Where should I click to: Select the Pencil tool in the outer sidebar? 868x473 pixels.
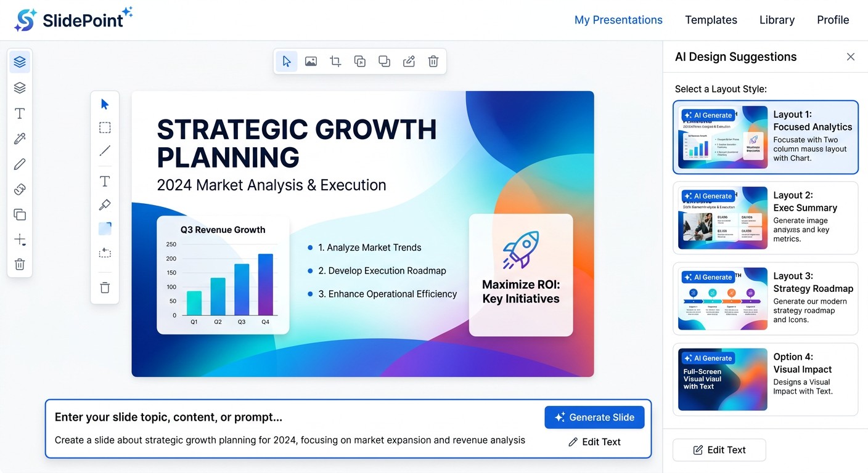click(x=20, y=164)
